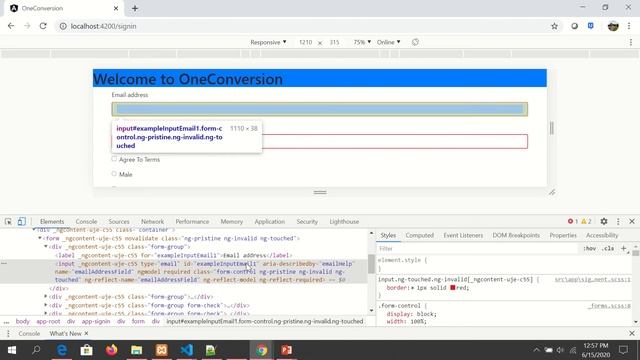640x360 pixels.
Task: Open the Responsive device dropdown
Action: [268, 42]
